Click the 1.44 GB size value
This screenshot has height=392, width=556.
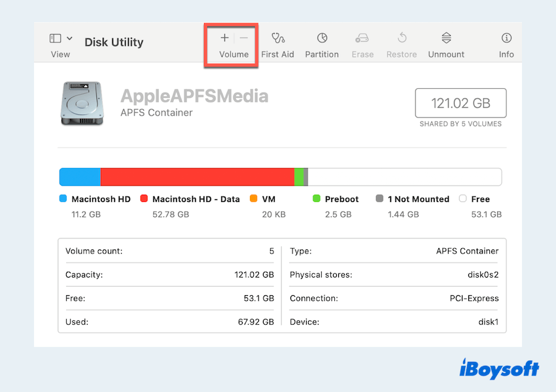pos(403,214)
